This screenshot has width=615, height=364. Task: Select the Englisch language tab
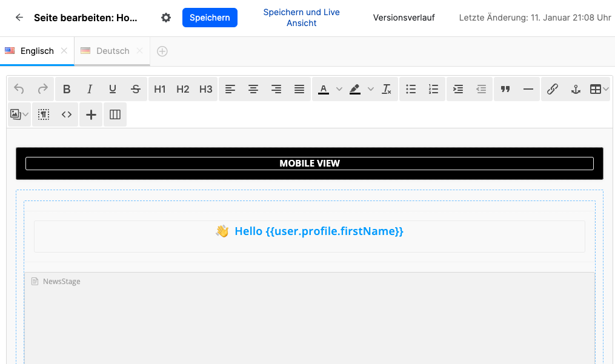click(37, 51)
